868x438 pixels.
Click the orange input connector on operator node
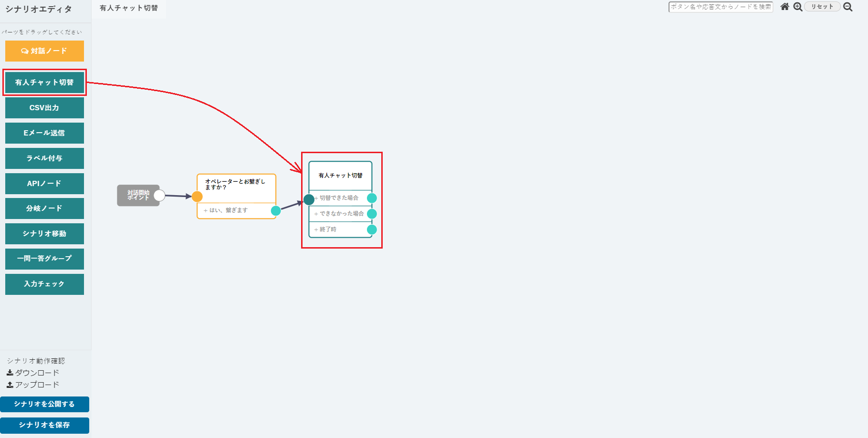point(197,197)
